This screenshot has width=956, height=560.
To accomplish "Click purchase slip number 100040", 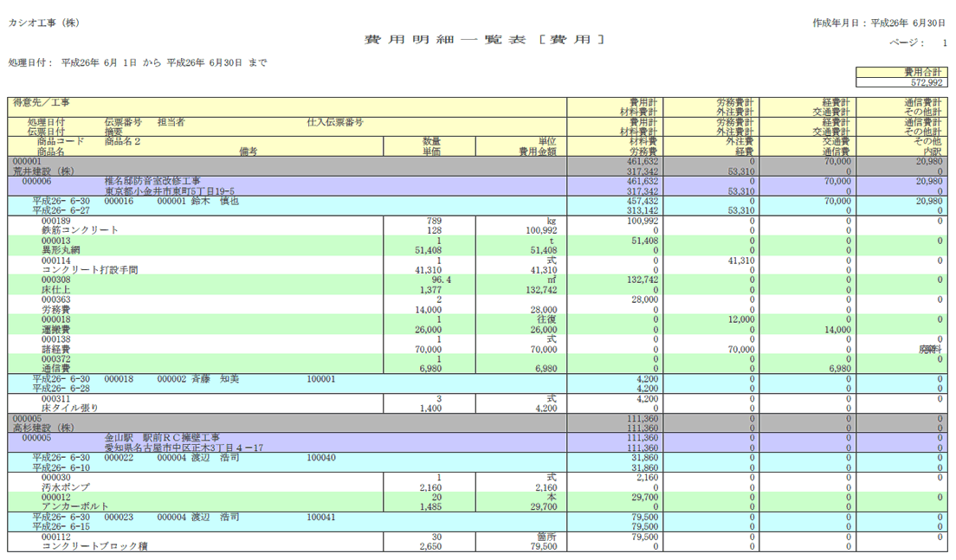I will point(321,457).
